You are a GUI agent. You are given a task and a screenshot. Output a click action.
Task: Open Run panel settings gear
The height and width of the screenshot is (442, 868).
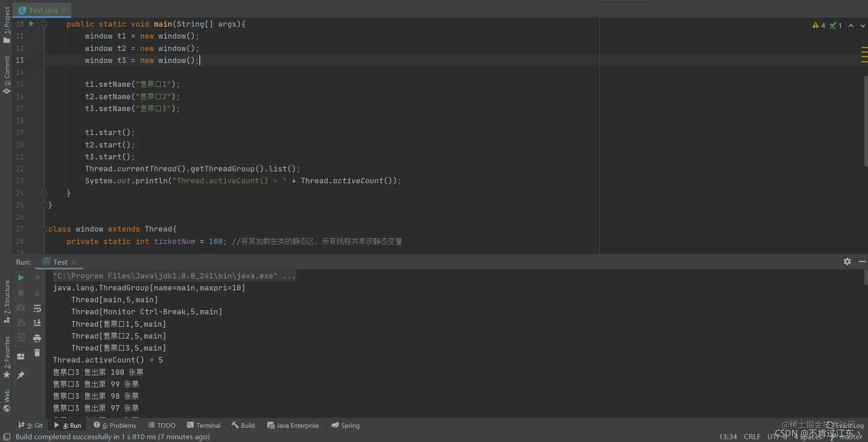(847, 261)
